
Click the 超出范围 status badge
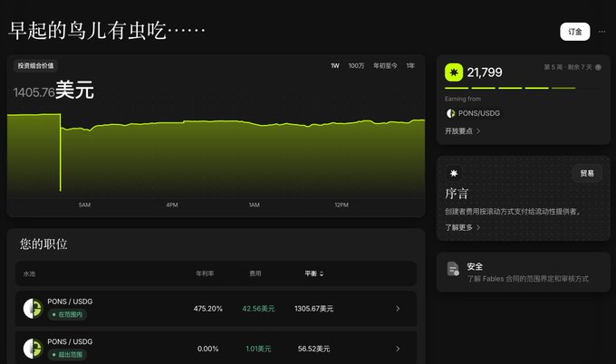67,355
